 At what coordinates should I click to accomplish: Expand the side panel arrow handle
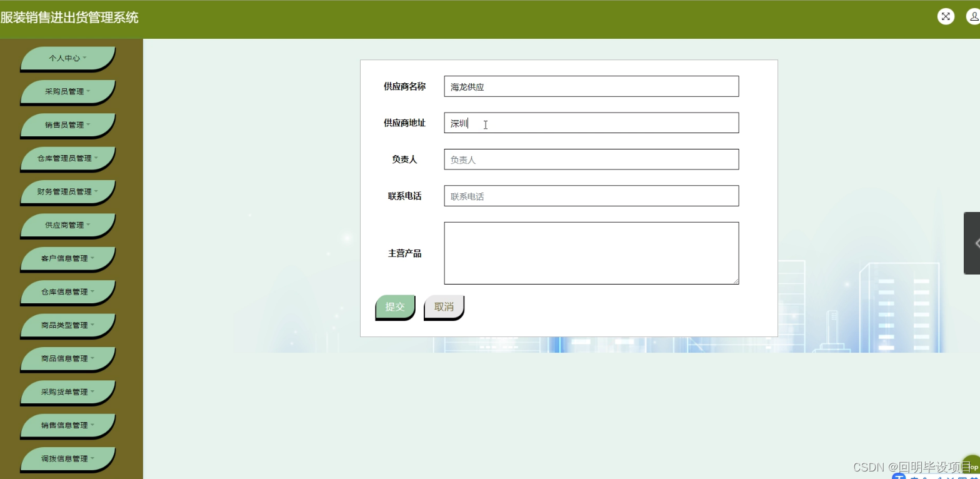[x=972, y=243]
